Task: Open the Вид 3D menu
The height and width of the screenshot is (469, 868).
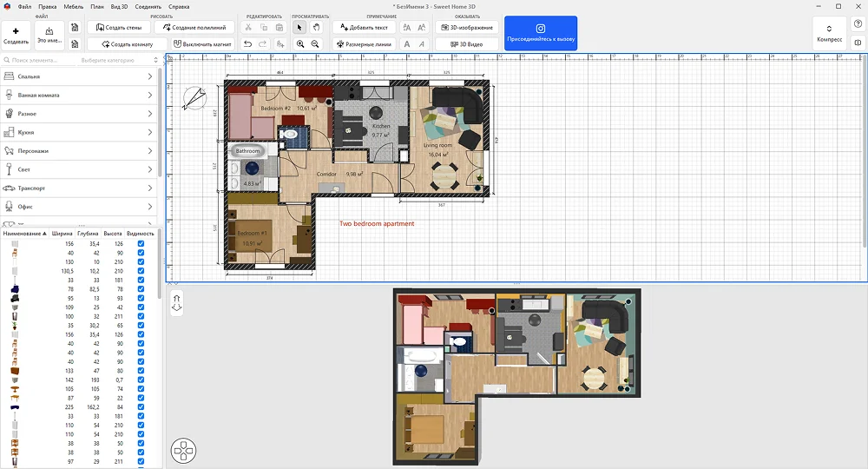Action: click(x=120, y=6)
